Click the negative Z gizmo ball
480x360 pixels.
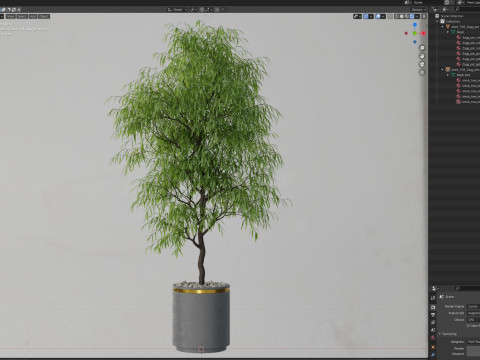415,42
